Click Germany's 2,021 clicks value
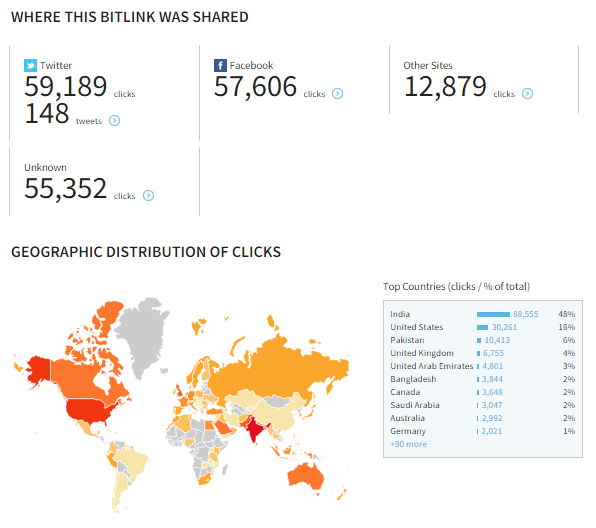Screen dimensions: 596x528 click(491, 431)
